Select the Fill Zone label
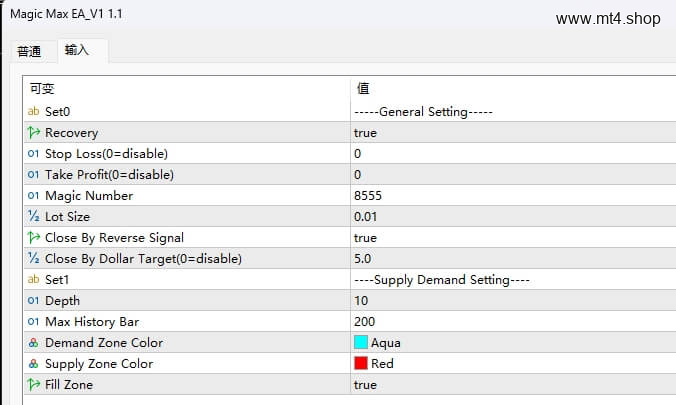676x405 pixels. click(69, 385)
